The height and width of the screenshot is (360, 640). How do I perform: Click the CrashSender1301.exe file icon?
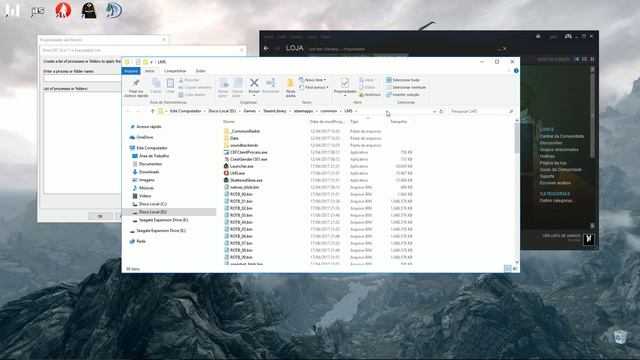[x=226, y=159]
